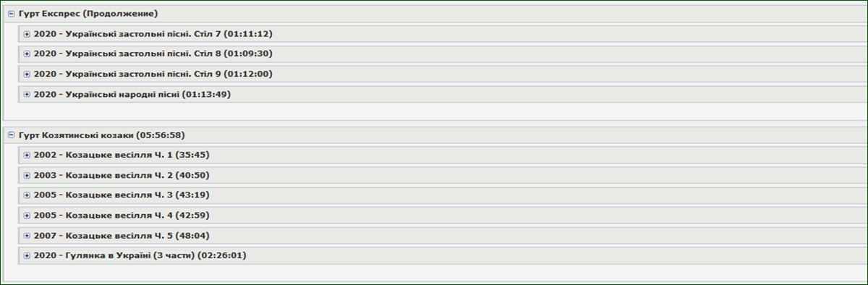Collapse the Гурт Козятинські козаки group
Screen dimensions: 868x285
pos(11,135)
